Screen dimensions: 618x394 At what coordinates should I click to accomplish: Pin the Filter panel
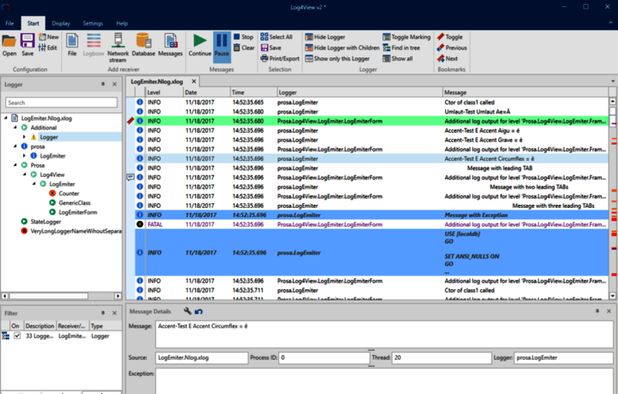[x=103, y=312]
